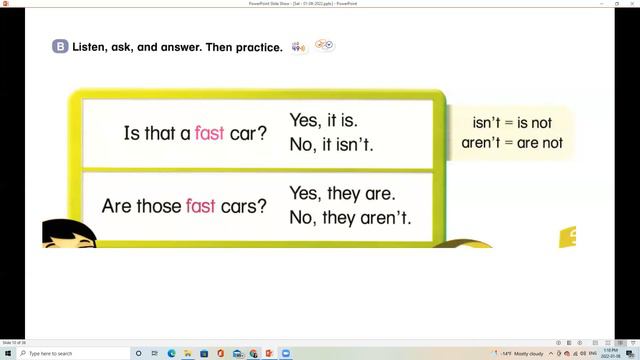Open File Explorer from the taskbar
Viewport: 640px width, 360px height.
tap(188, 353)
